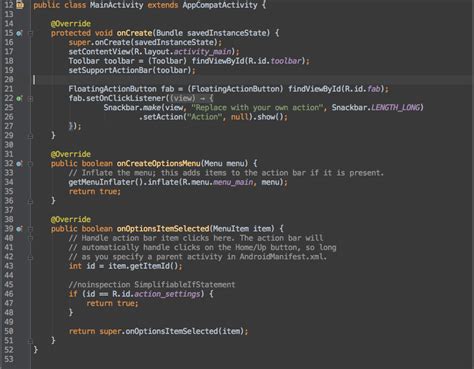The image size is (474, 369).
Task: Click the implements gutter icon beside setOnClickListener
Action: tap(19, 98)
